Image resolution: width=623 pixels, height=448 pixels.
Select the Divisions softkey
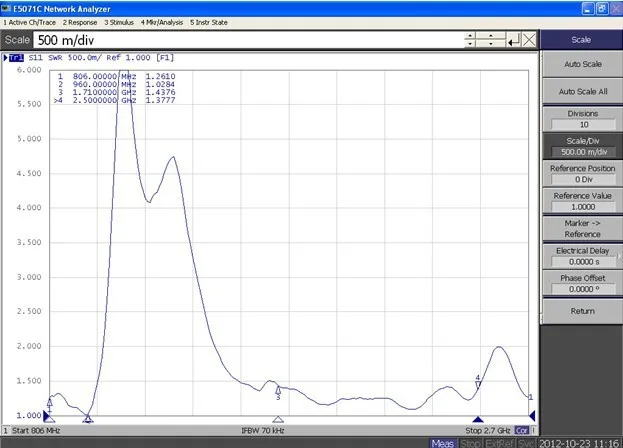click(582, 119)
